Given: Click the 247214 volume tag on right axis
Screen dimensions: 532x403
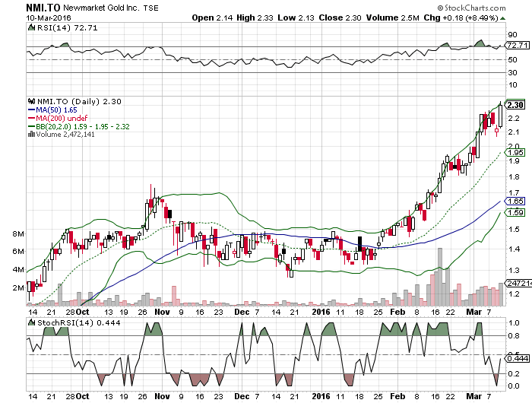Looking at the screenshot, I should point(518,283).
